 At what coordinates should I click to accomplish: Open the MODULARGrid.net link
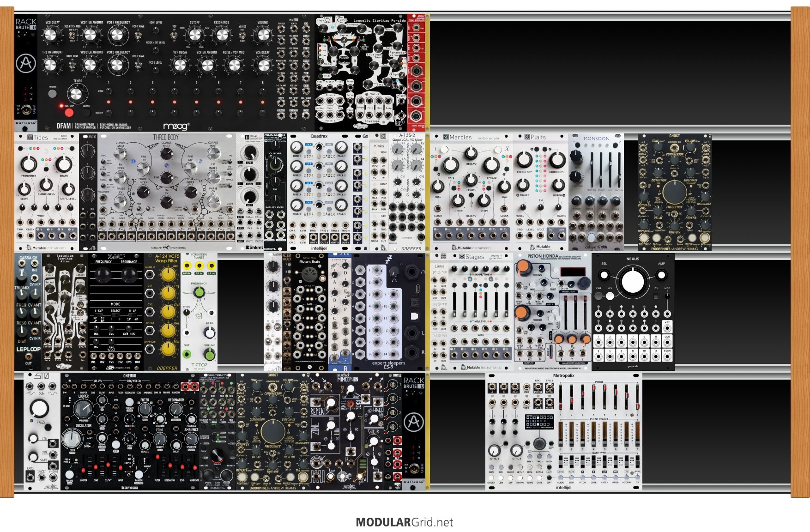tap(405, 522)
